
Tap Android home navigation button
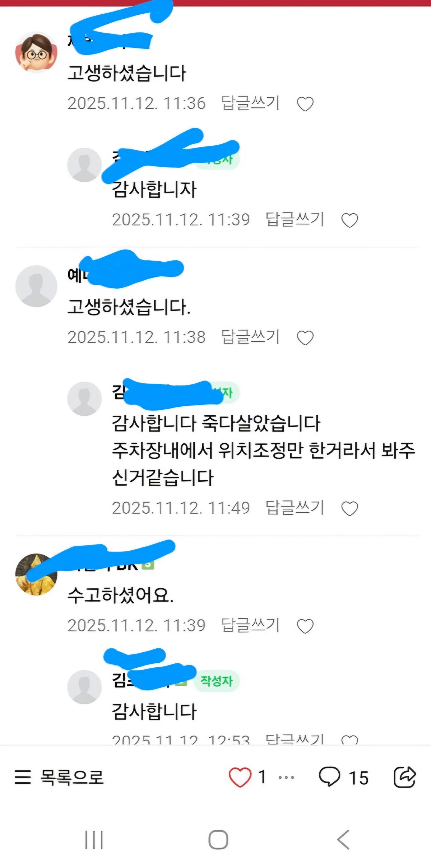click(x=218, y=840)
